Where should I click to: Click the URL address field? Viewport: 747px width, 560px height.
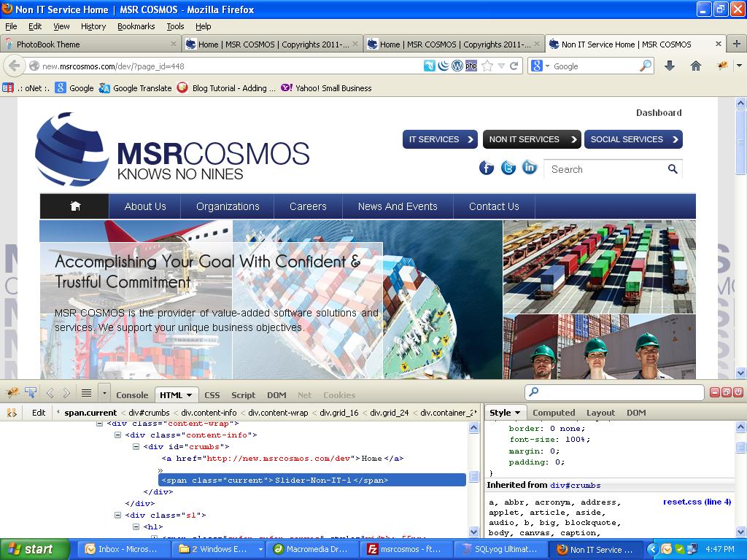click(x=228, y=66)
